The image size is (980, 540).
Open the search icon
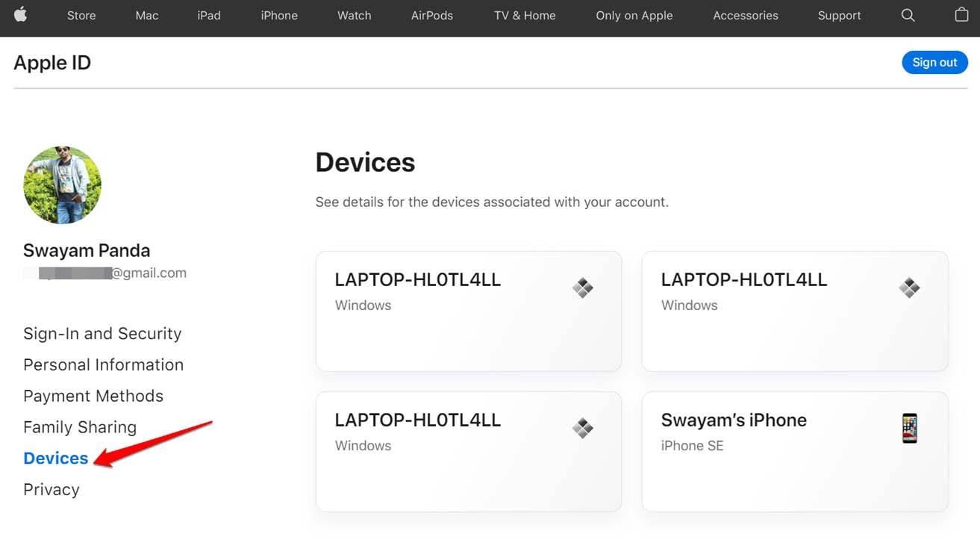908,14
